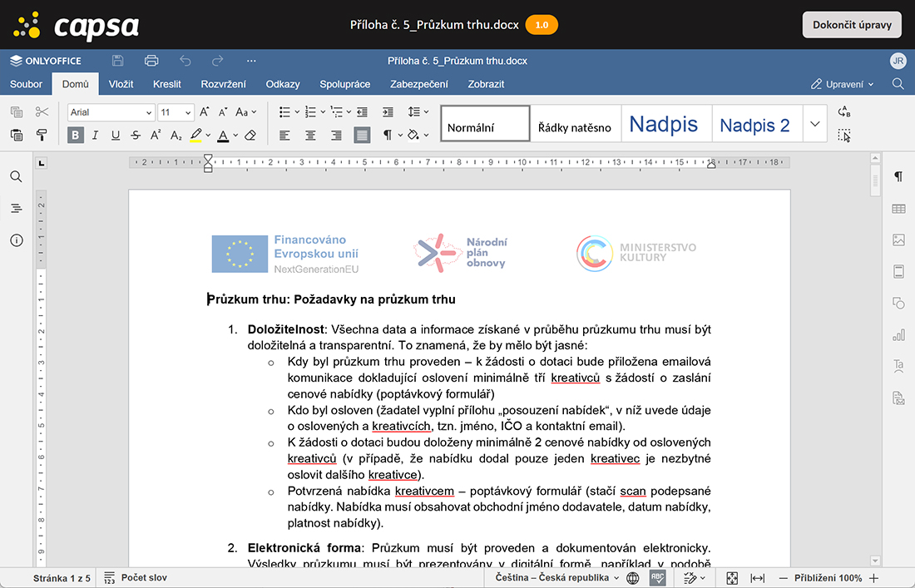
Task: Open the Find magnifier in left sidebar
Action: click(16, 176)
